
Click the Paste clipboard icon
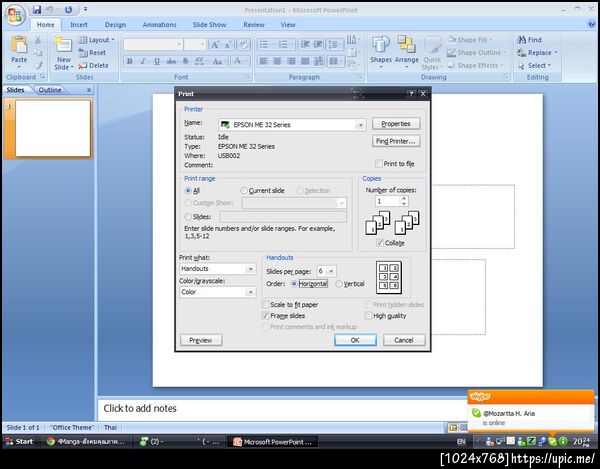click(x=19, y=45)
